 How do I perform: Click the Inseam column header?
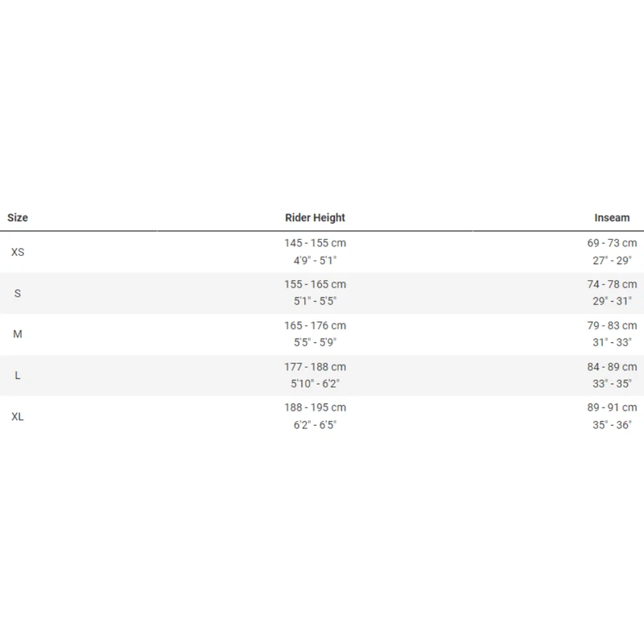tap(612, 217)
